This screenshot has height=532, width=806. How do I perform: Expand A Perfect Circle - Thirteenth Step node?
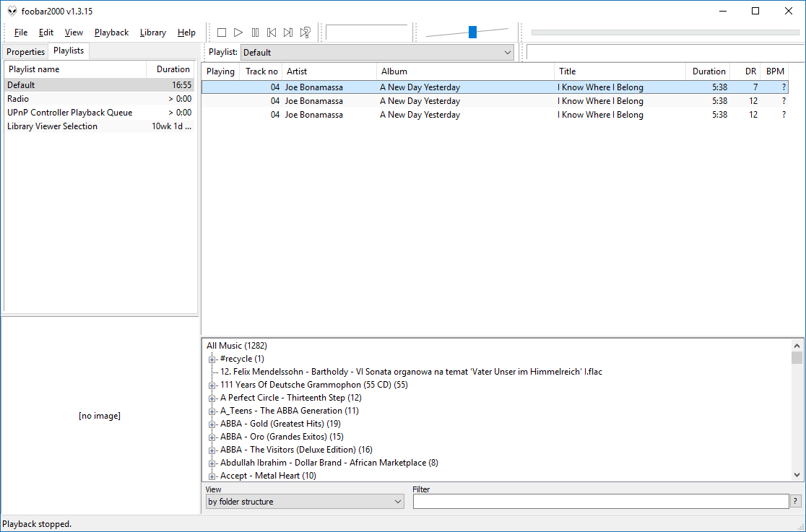click(212, 398)
